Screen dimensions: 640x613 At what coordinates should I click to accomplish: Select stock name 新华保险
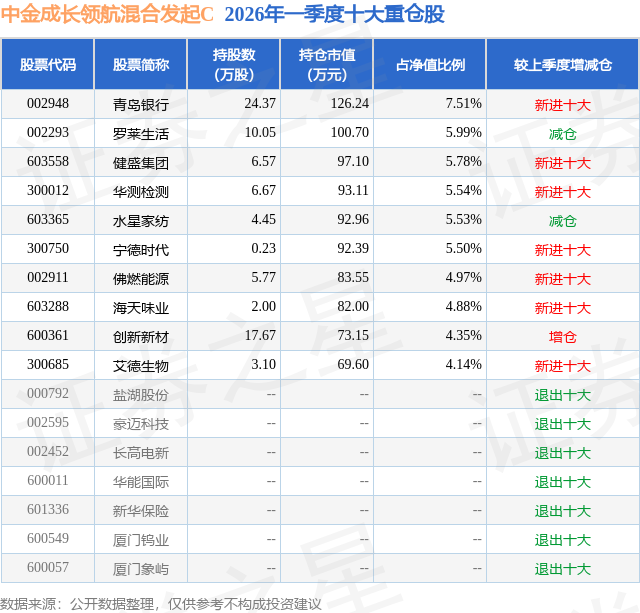(141, 511)
